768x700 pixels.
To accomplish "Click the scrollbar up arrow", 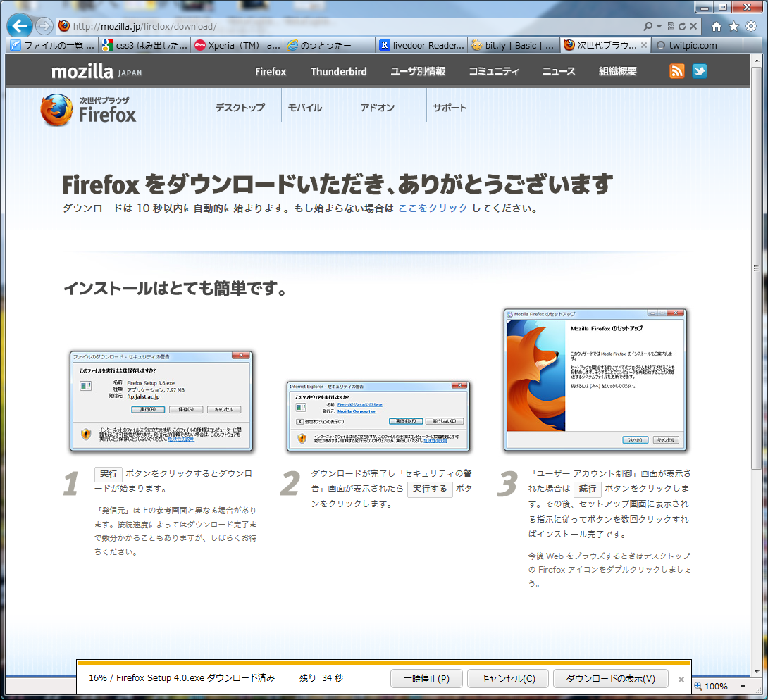I will 756,60.
